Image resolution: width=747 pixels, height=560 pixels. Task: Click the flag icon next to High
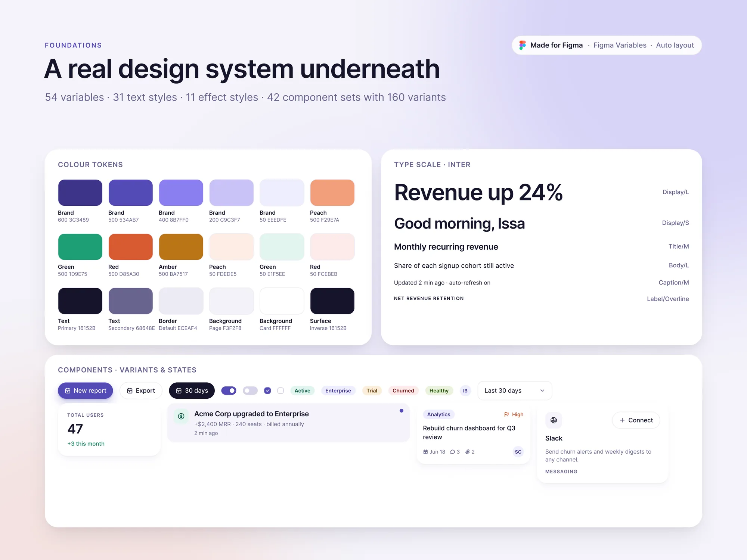coord(506,414)
